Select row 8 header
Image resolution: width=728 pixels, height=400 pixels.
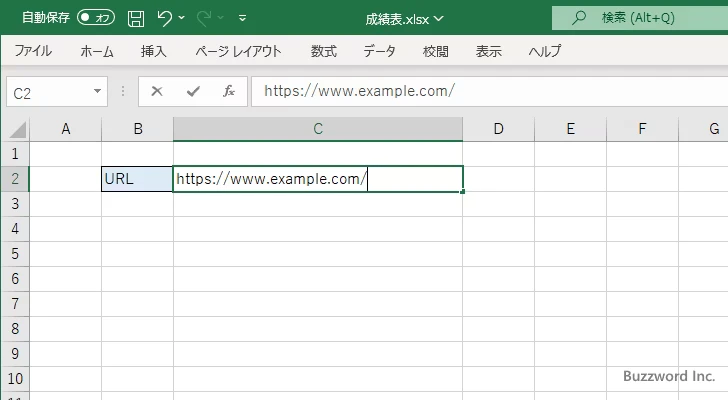15,329
